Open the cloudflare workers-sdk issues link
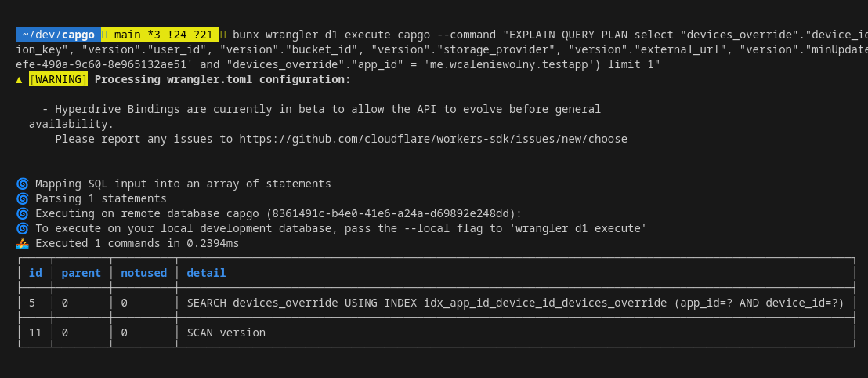Viewport: 868px width, 378px height. (x=432, y=139)
